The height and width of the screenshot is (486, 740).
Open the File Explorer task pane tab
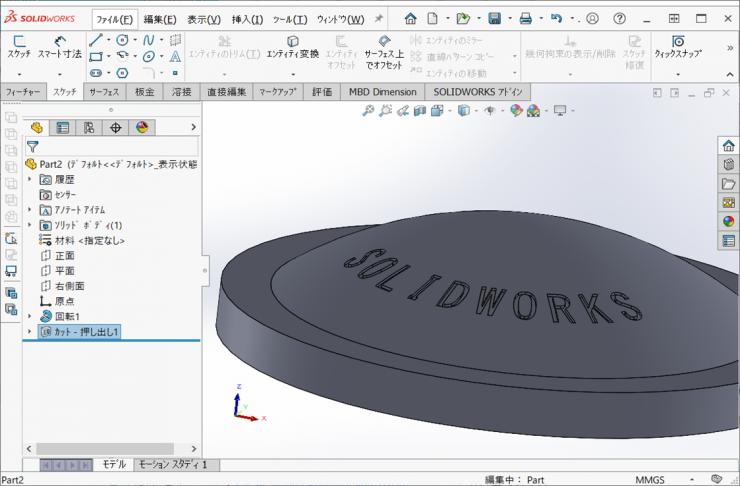(729, 184)
